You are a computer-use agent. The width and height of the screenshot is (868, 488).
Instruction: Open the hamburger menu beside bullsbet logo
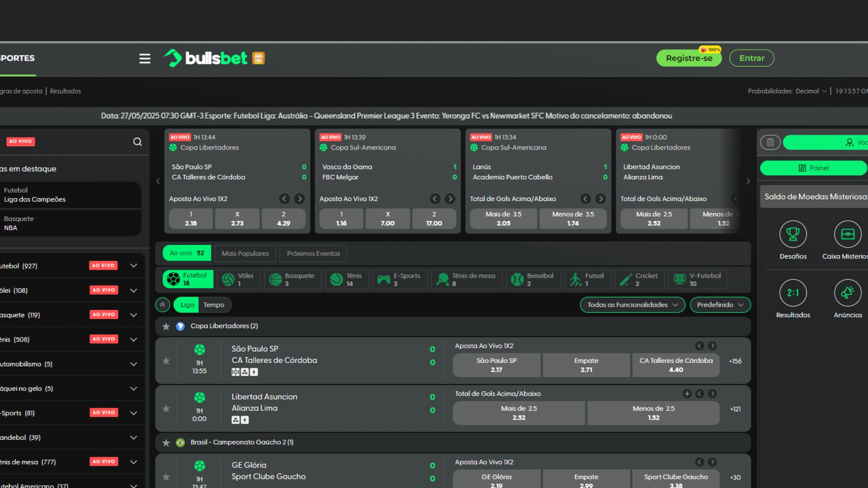click(x=145, y=58)
